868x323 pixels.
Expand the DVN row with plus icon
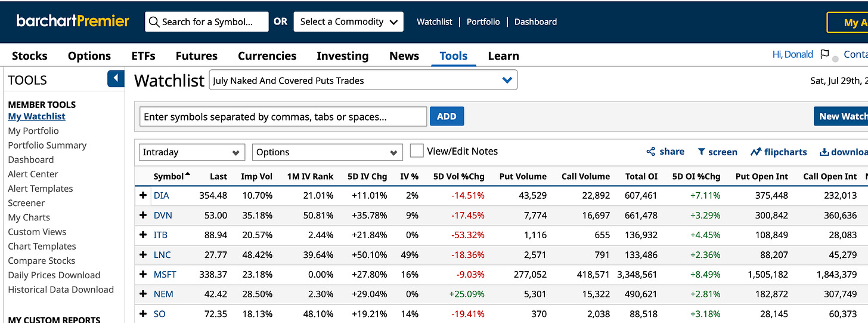(143, 215)
